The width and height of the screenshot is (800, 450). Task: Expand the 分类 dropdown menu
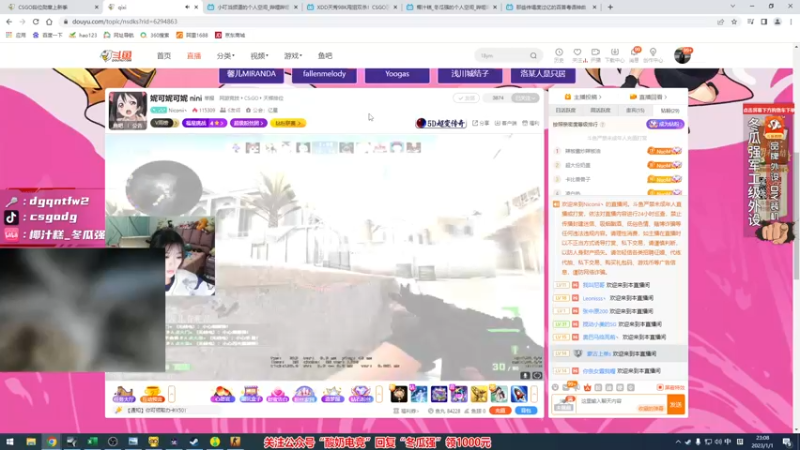pyautogui.click(x=226, y=56)
